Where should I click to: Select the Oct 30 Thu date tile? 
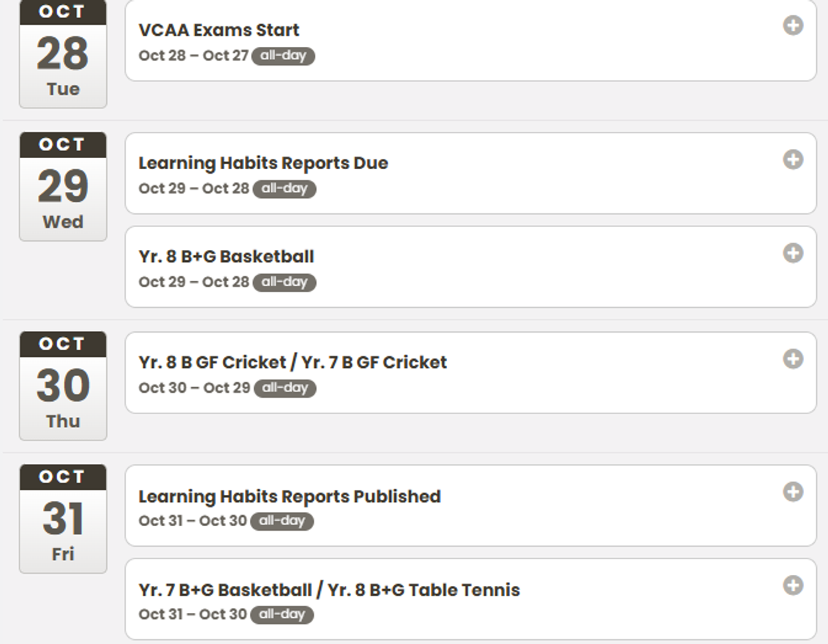pyautogui.click(x=63, y=386)
